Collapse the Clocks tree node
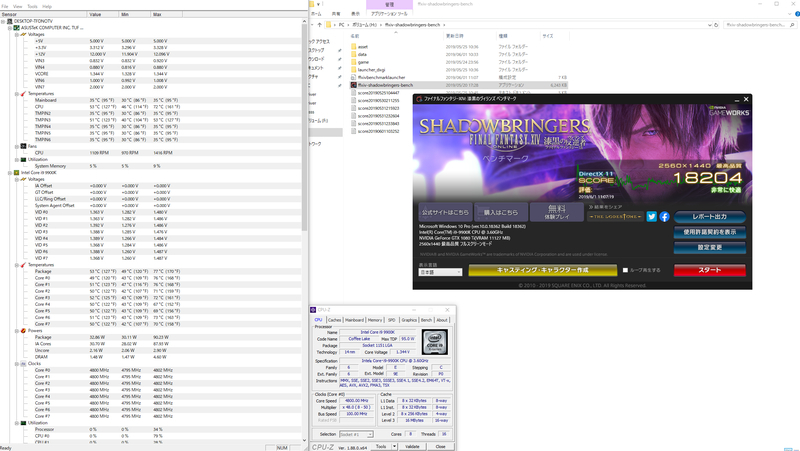Viewport: 800px width, 451px height. 16,363
